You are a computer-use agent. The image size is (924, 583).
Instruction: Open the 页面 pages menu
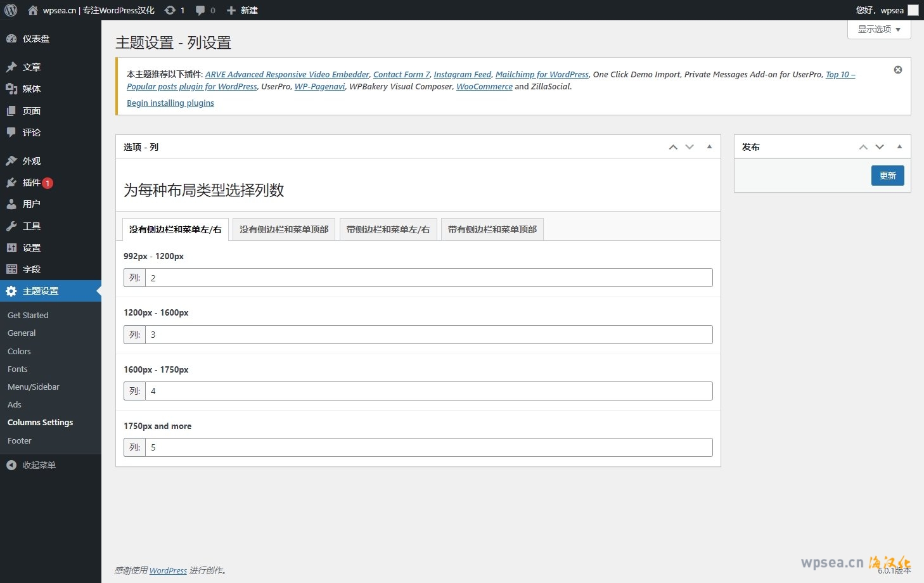pos(51,111)
